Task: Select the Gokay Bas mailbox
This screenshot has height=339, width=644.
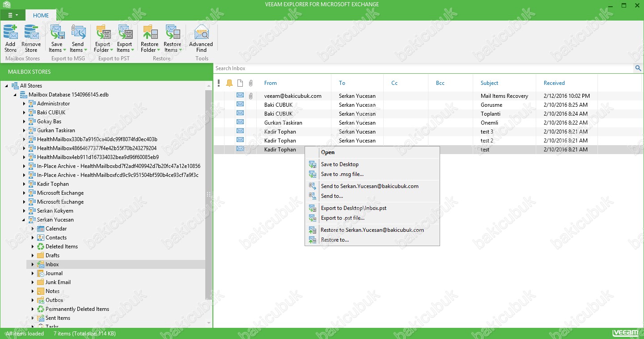Action: tap(49, 121)
